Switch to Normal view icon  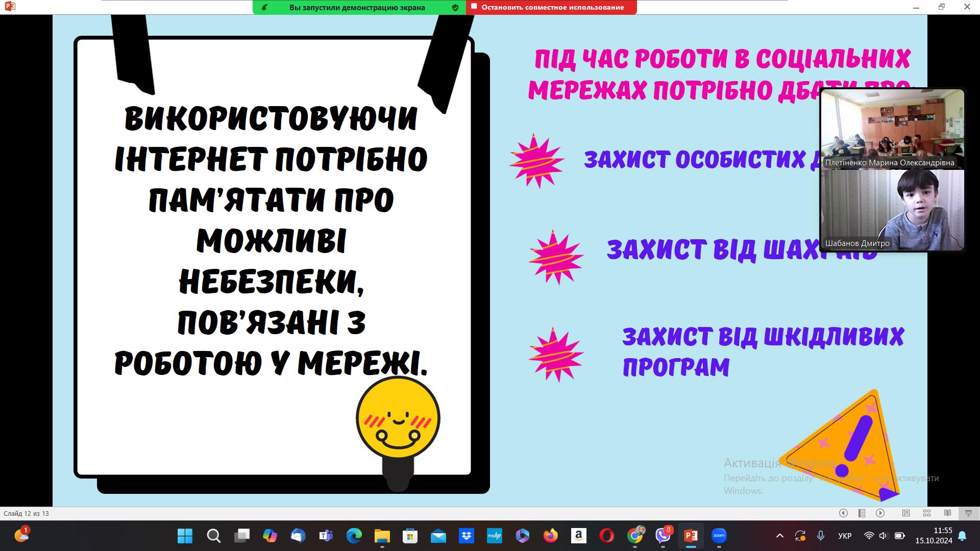coord(906,513)
